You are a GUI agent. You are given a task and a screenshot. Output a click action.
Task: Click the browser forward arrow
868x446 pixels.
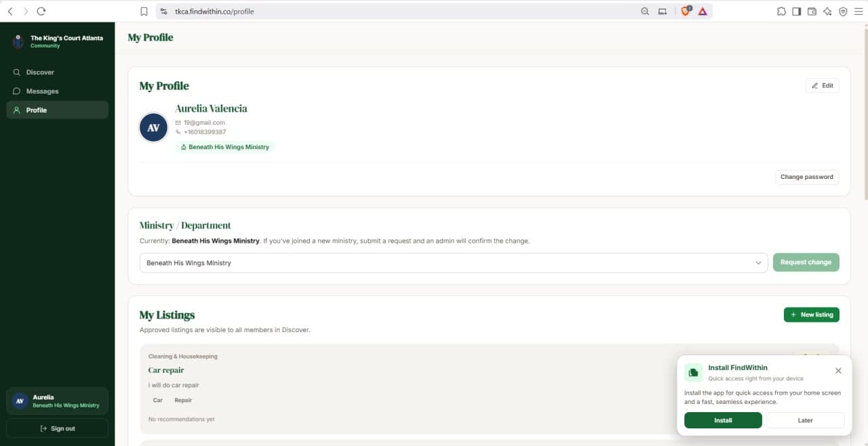pyautogui.click(x=26, y=12)
